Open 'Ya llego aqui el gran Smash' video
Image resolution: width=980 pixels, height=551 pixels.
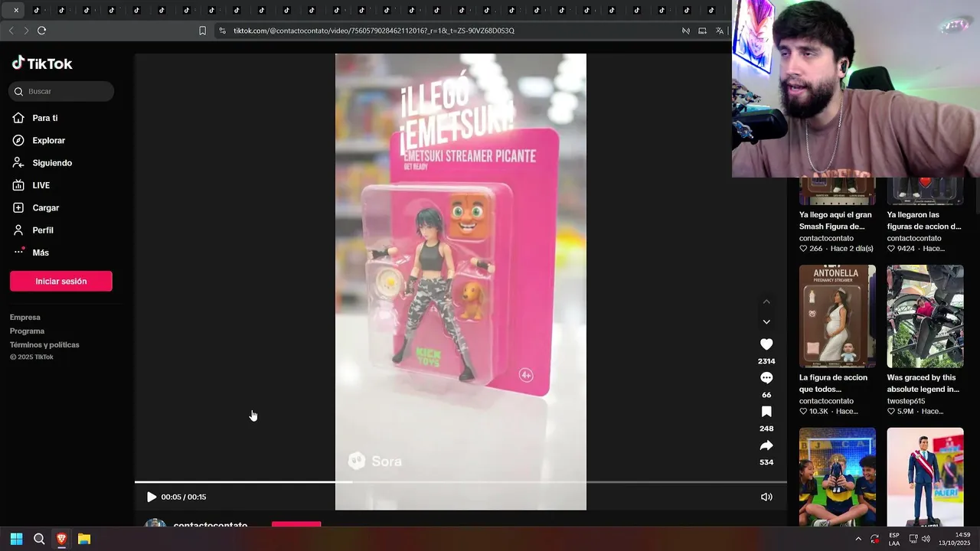835,220
